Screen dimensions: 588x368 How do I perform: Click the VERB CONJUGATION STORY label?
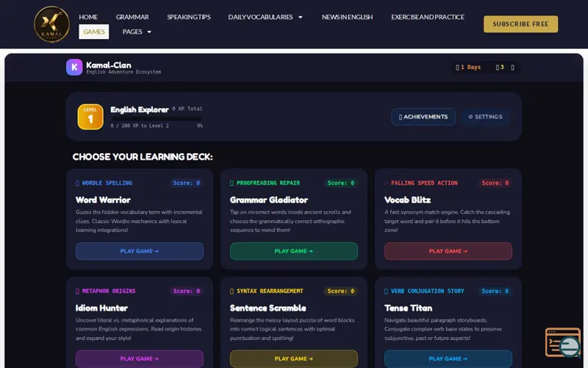(x=428, y=291)
